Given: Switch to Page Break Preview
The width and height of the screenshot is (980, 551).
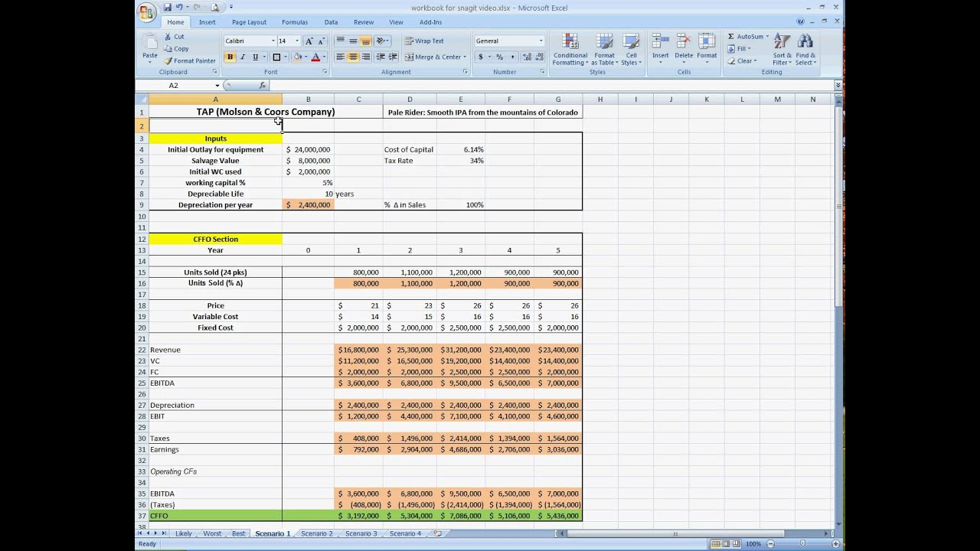Looking at the screenshot, I should coord(737,543).
